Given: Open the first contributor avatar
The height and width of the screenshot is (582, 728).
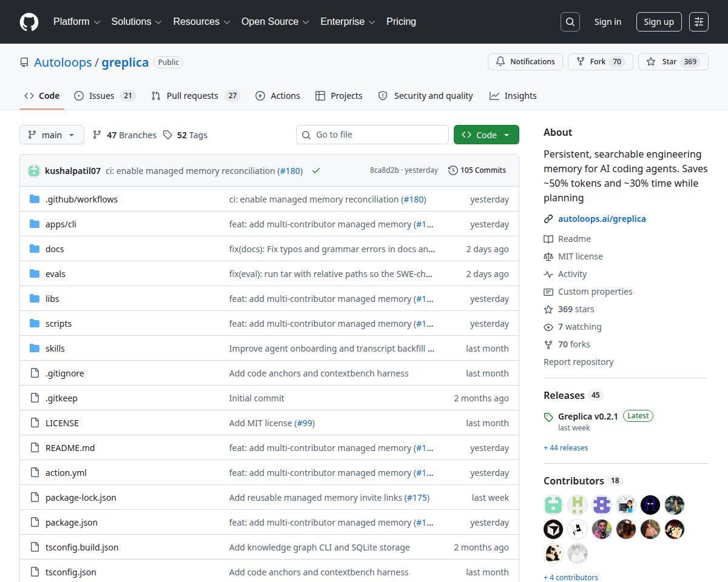Looking at the screenshot, I should click(x=553, y=505).
